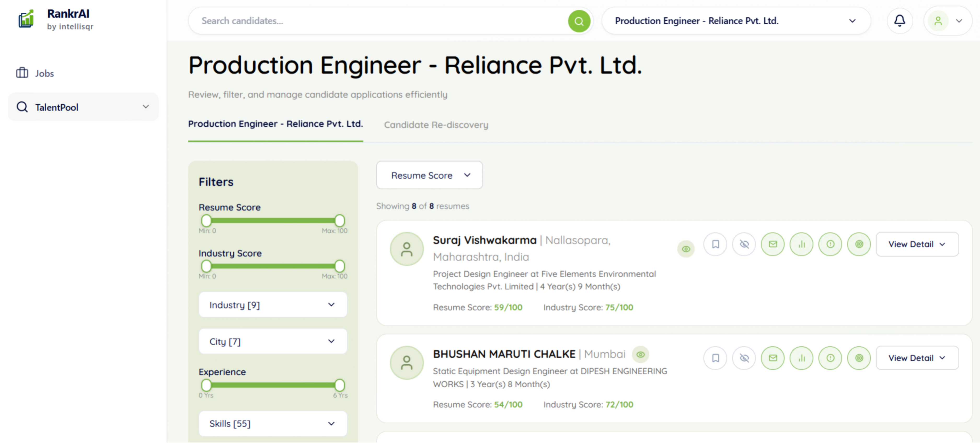Bookmark Suraj Vishwakarma's resume
980x443 pixels.
(715, 244)
